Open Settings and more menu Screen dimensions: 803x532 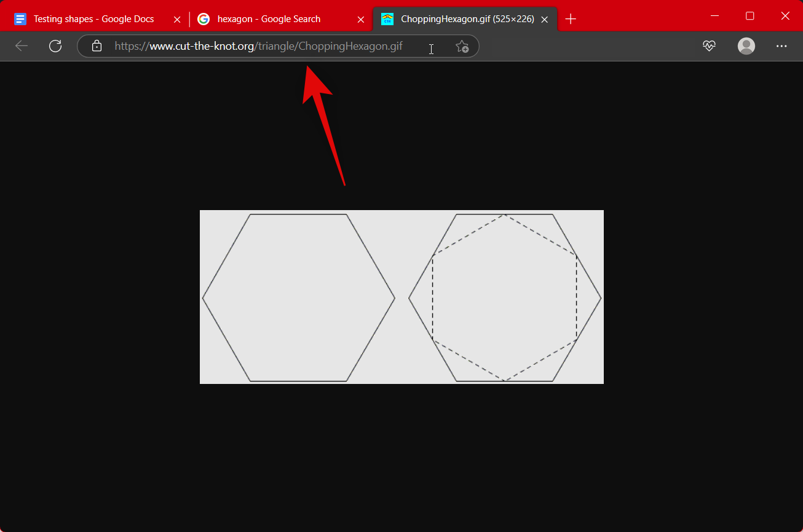[x=781, y=46]
